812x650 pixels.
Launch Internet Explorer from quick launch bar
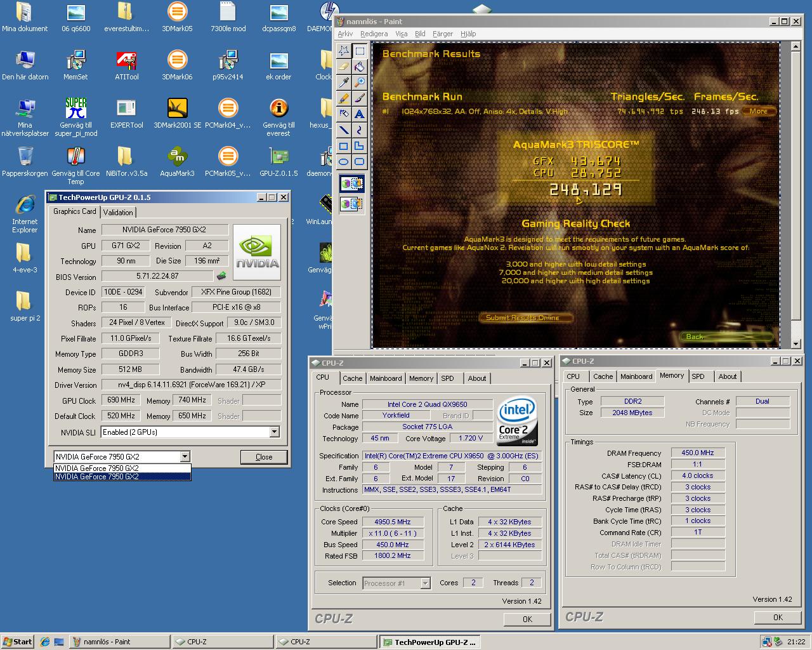click(45, 642)
